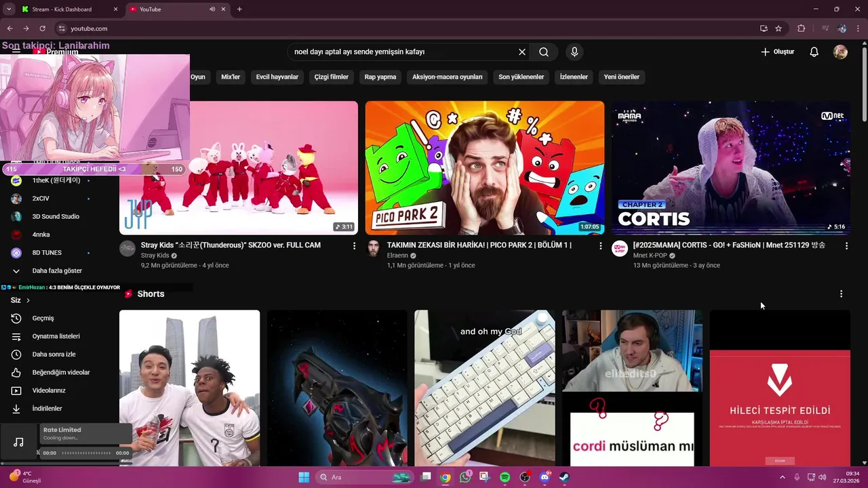
Task: Open the Chrome tab search dropdown
Action: point(9,9)
